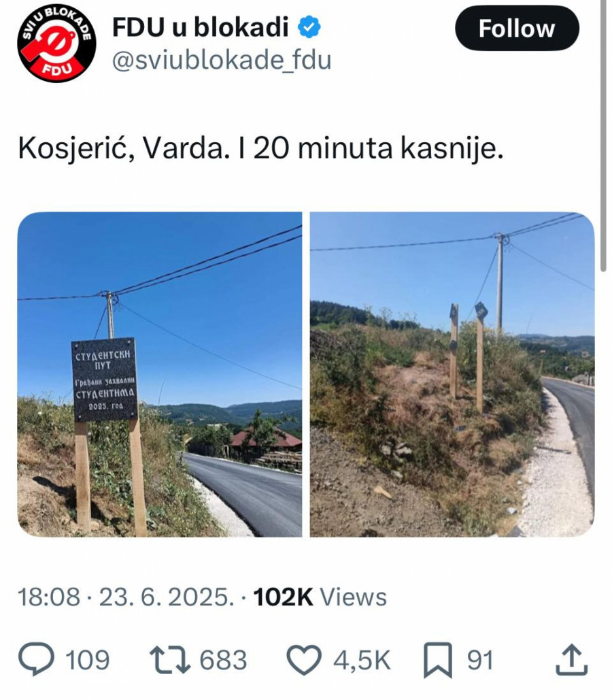
Task: Open the share upload icon
Action: 571,659
